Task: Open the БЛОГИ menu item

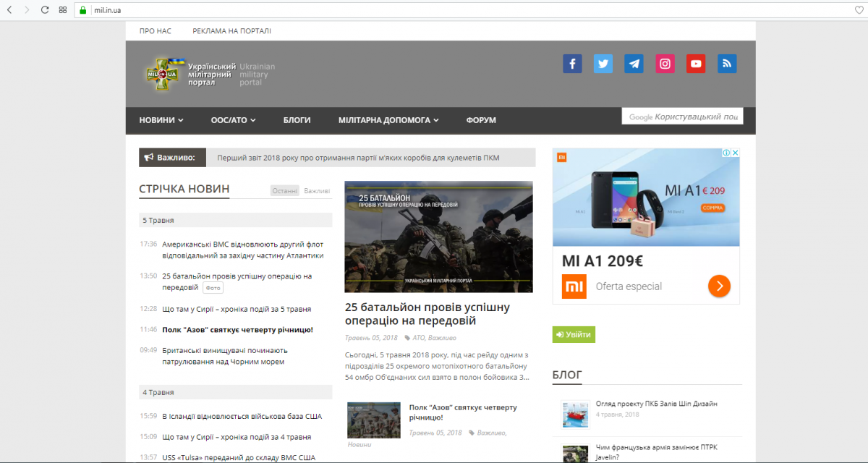Action: 297,120
